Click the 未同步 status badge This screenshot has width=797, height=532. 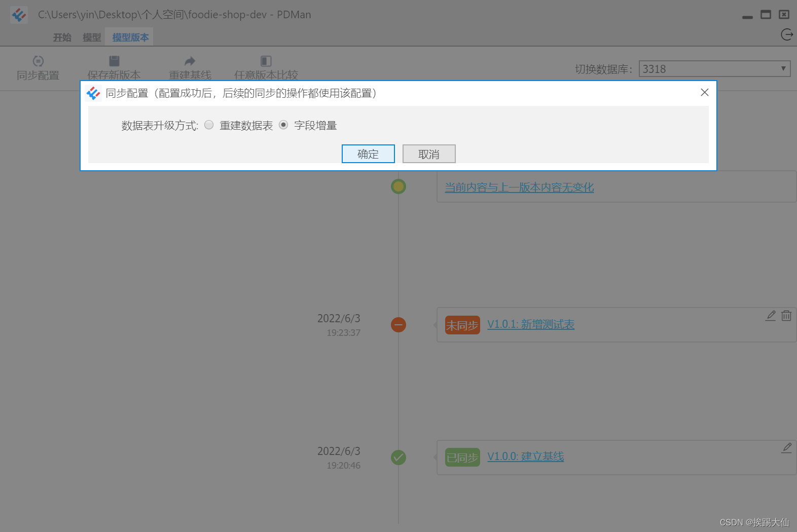coord(462,325)
